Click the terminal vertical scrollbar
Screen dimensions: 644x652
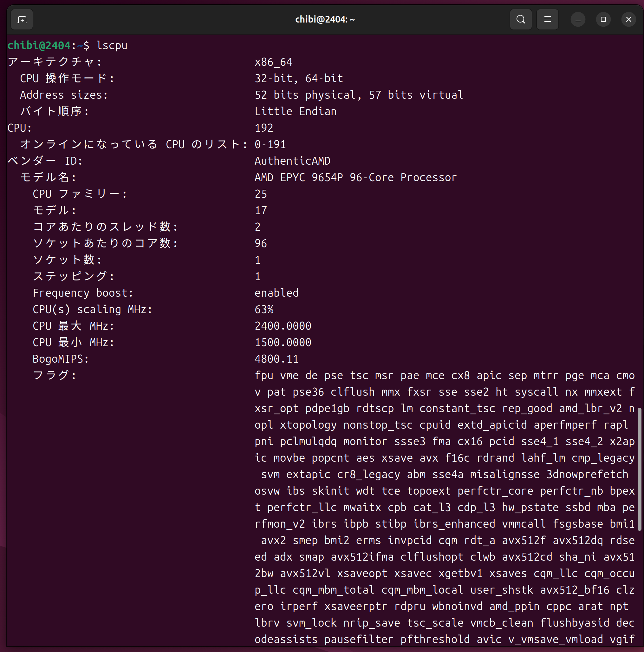point(639,468)
